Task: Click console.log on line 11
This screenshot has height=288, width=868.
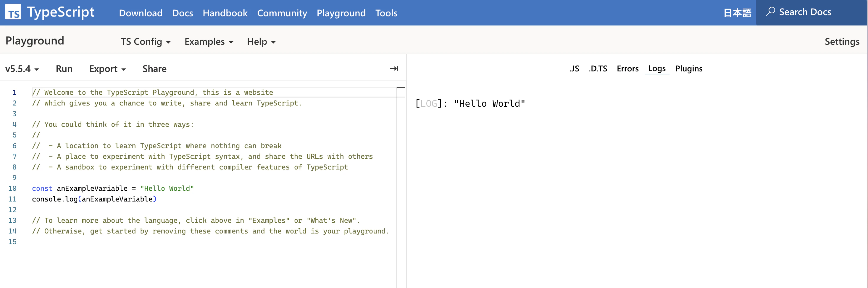Action: pyautogui.click(x=55, y=199)
